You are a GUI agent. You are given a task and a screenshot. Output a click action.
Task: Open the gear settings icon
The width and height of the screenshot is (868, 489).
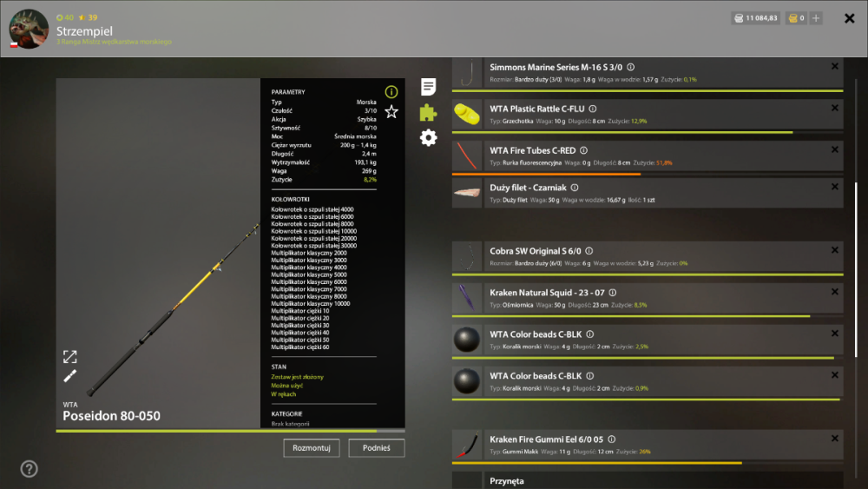click(428, 137)
